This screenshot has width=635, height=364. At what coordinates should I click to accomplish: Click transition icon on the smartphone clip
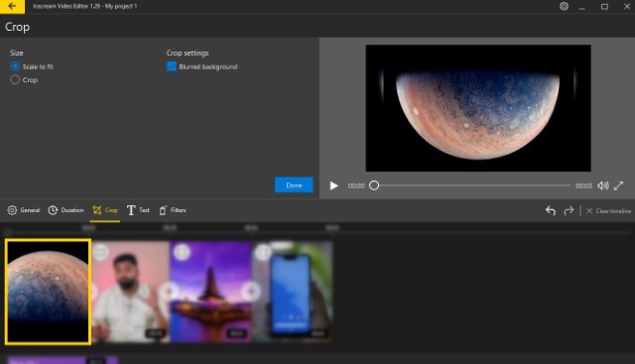pyautogui.click(x=263, y=252)
